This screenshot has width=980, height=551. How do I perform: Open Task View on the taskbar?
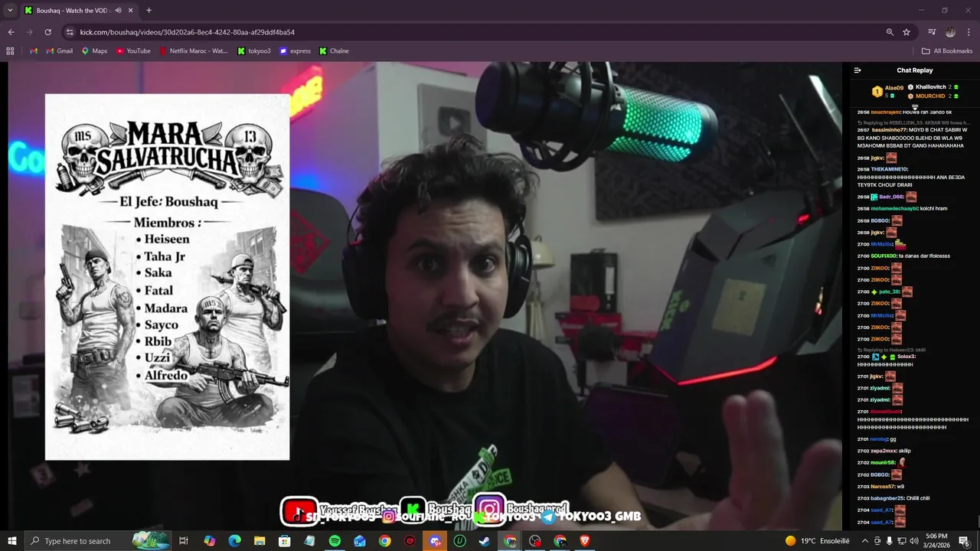coord(184,541)
